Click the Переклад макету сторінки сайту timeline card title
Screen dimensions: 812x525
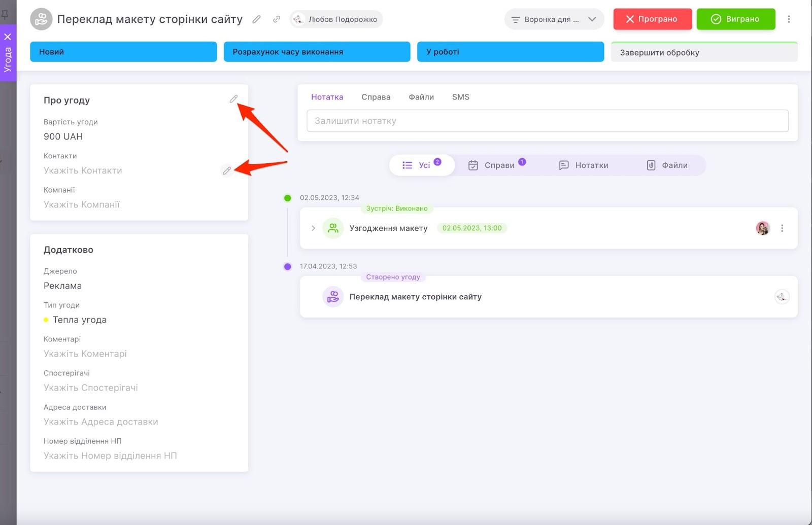416,297
